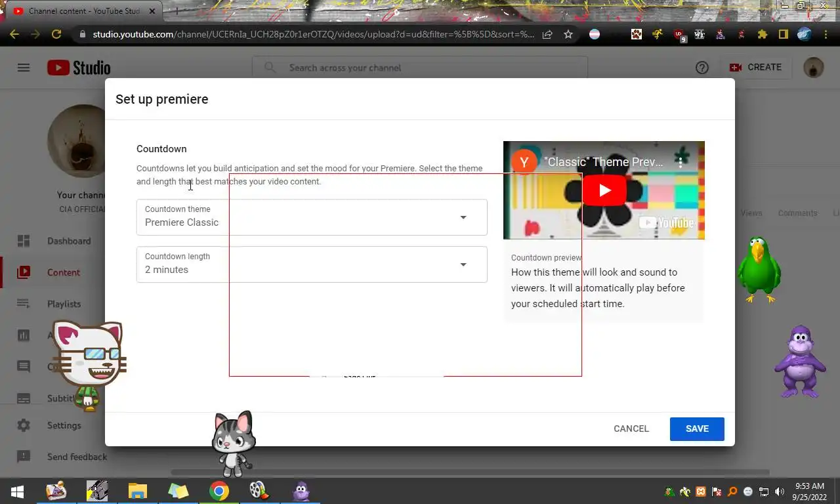Click the YouTube Studio logo
This screenshot has width=840, height=504.
click(79, 68)
